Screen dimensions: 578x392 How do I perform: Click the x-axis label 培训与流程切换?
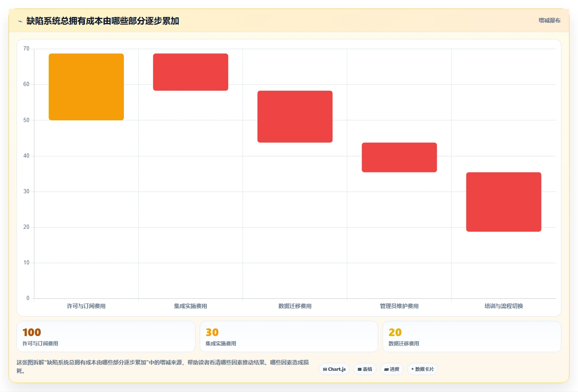pos(503,306)
